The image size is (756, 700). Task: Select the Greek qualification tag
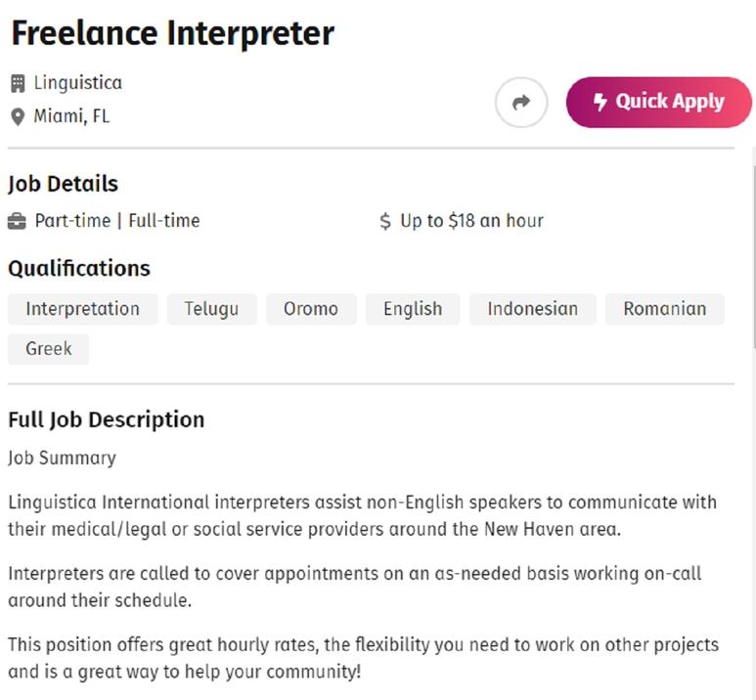[49, 349]
